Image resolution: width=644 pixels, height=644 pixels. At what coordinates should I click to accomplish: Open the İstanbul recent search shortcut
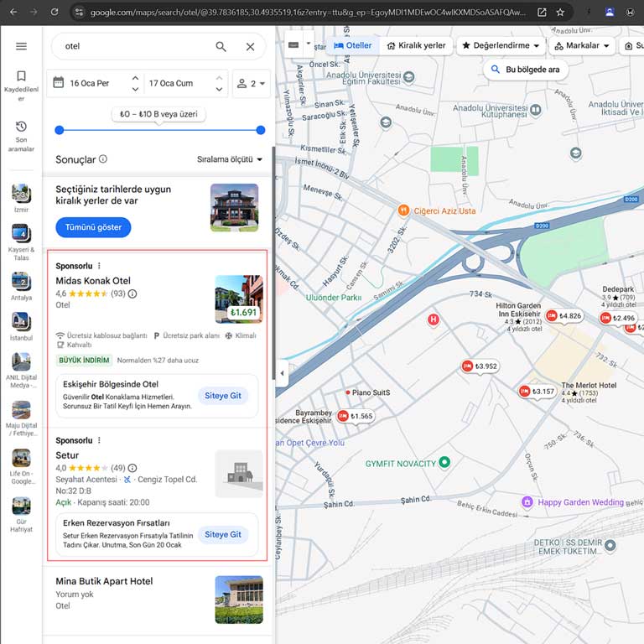pos(21,326)
